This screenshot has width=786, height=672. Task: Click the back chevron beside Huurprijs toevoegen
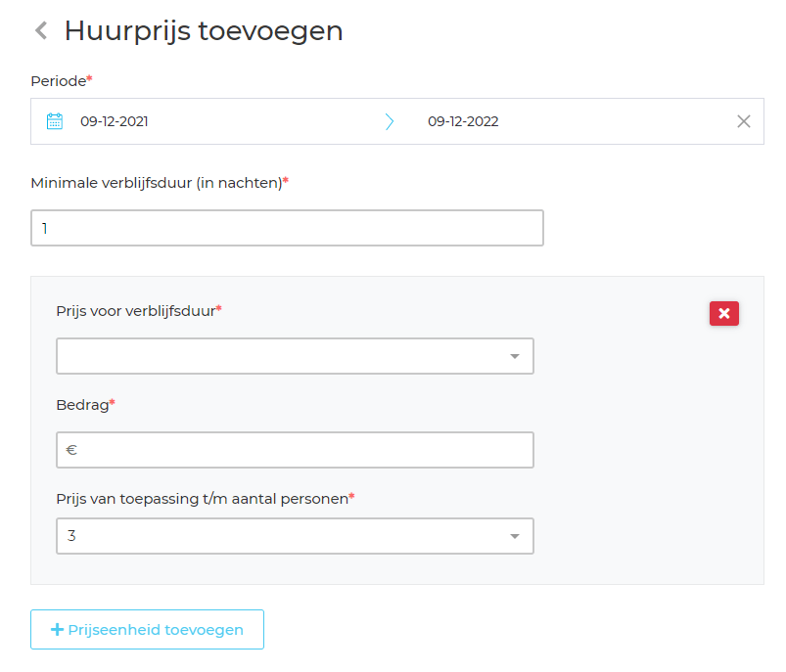point(41,31)
